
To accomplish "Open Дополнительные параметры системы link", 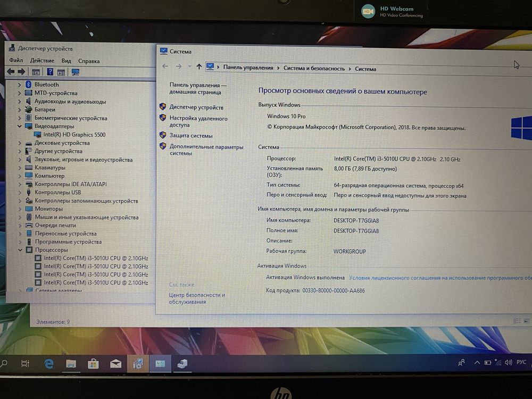I will pos(206,150).
